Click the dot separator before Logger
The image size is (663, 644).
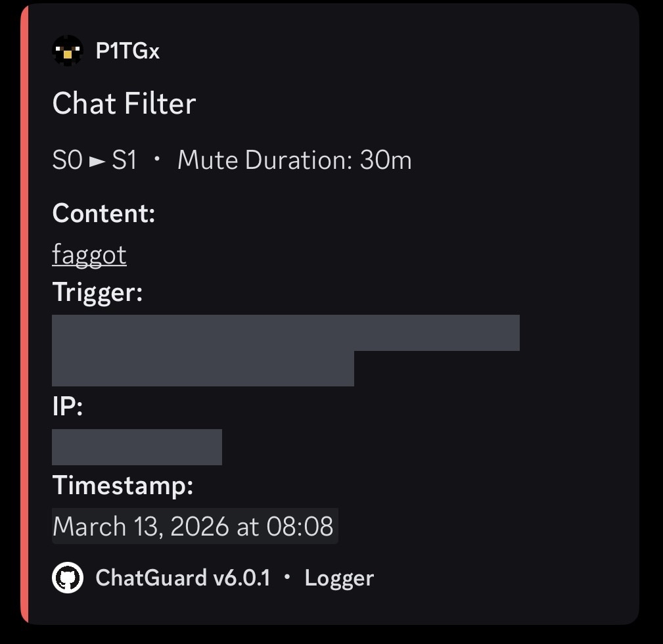coord(287,577)
